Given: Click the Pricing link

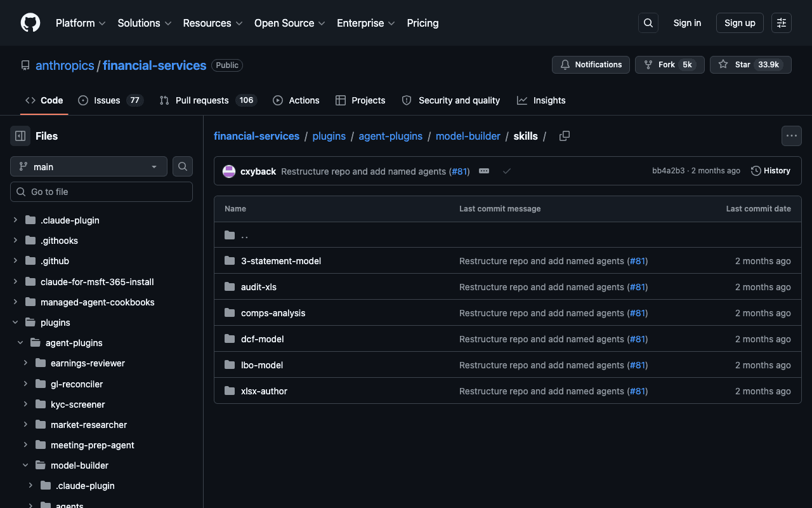Looking at the screenshot, I should point(422,23).
